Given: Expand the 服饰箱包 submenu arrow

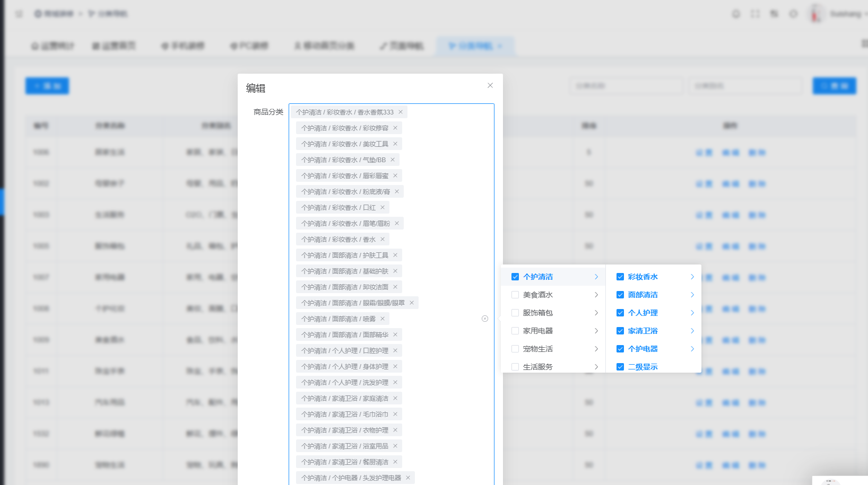Looking at the screenshot, I should tap(596, 313).
